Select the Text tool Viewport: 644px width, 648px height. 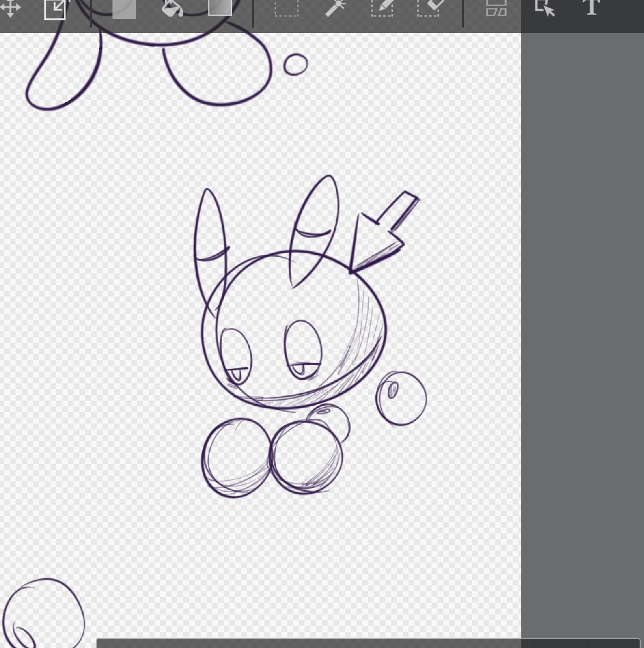pos(592,8)
